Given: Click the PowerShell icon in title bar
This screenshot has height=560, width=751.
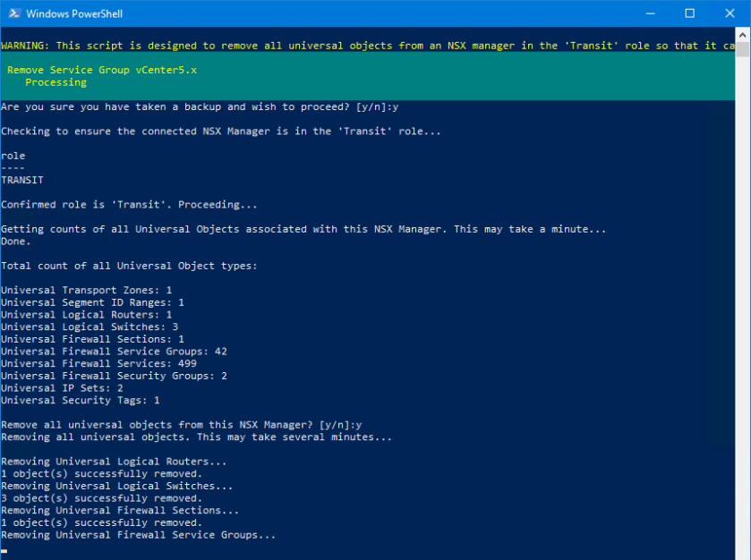Looking at the screenshot, I should pyautogui.click(x=13, y=13).
